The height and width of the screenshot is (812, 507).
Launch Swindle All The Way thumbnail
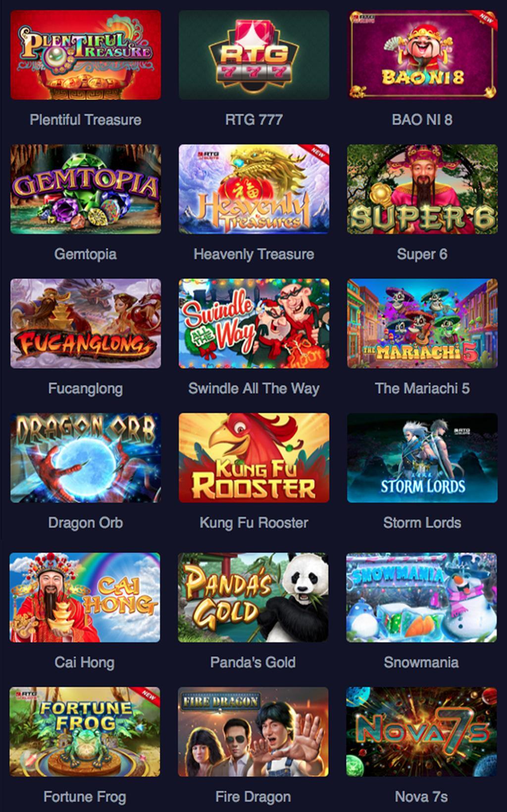(x=254, y=324)
